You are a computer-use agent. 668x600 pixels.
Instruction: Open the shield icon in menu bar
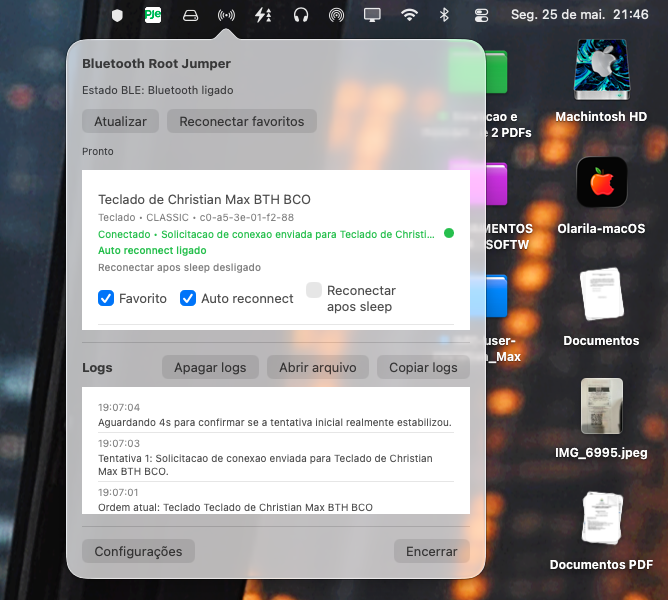(117, 15)
